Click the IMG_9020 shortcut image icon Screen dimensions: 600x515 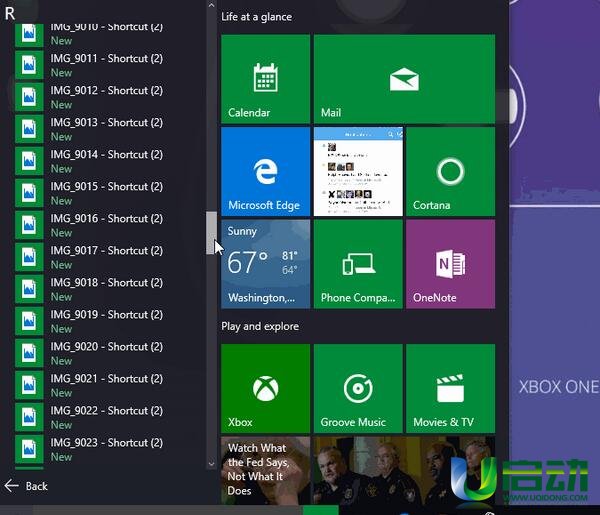pyautogui.click(x=29, y=353)
